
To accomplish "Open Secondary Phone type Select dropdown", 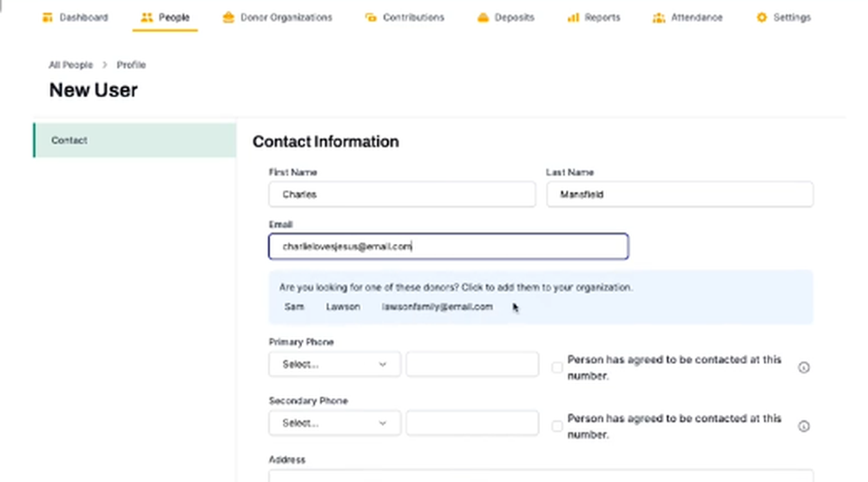I will pyautogui.click(x=334, y=424).
